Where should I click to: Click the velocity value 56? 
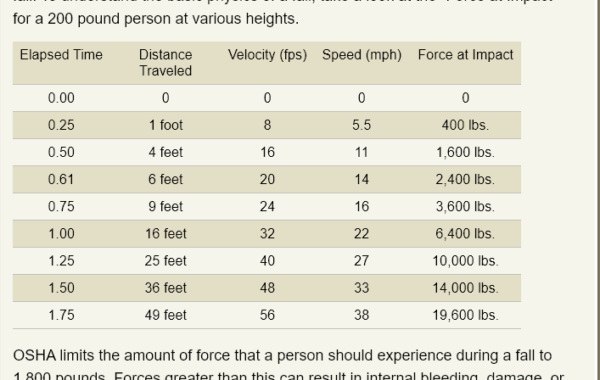point(267,315)
